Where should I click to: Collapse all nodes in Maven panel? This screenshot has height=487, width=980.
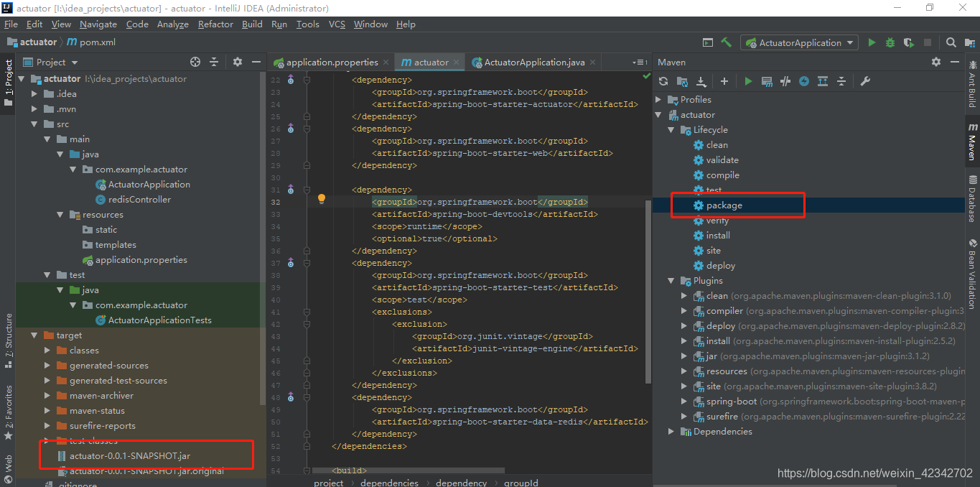point(841,81)
